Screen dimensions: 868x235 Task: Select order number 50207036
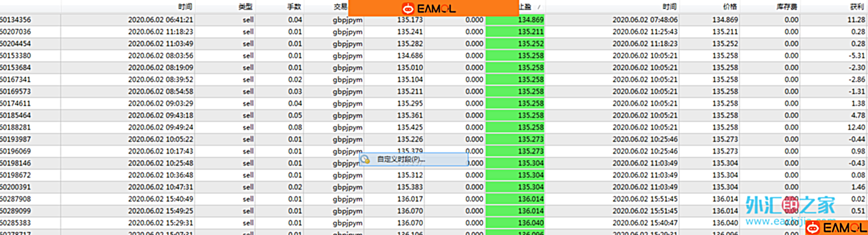point(15,31)
